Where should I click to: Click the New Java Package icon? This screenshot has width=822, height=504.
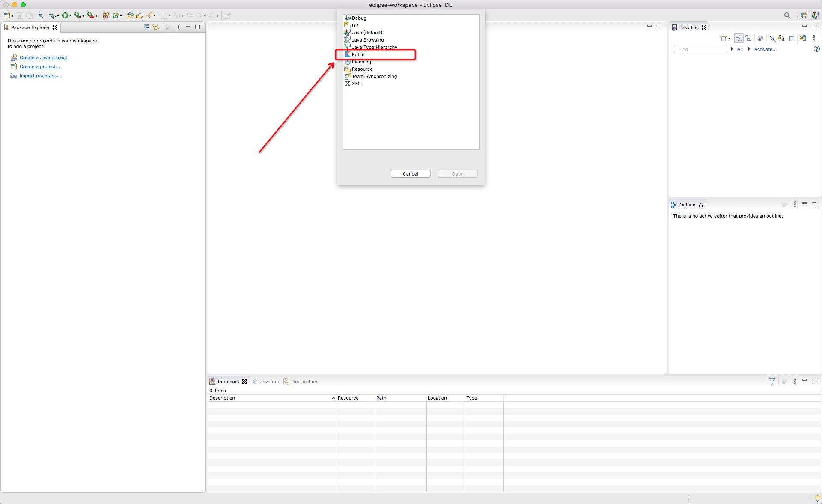(106, 15)
